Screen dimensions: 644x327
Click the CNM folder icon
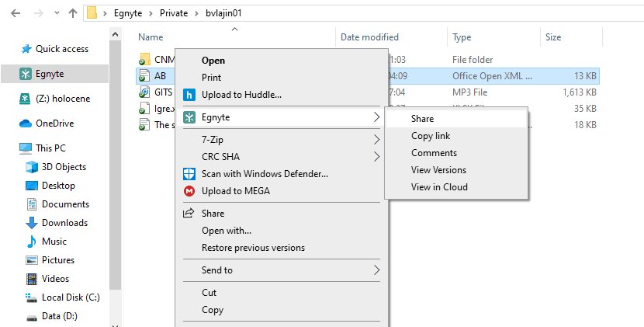[144, 59]
